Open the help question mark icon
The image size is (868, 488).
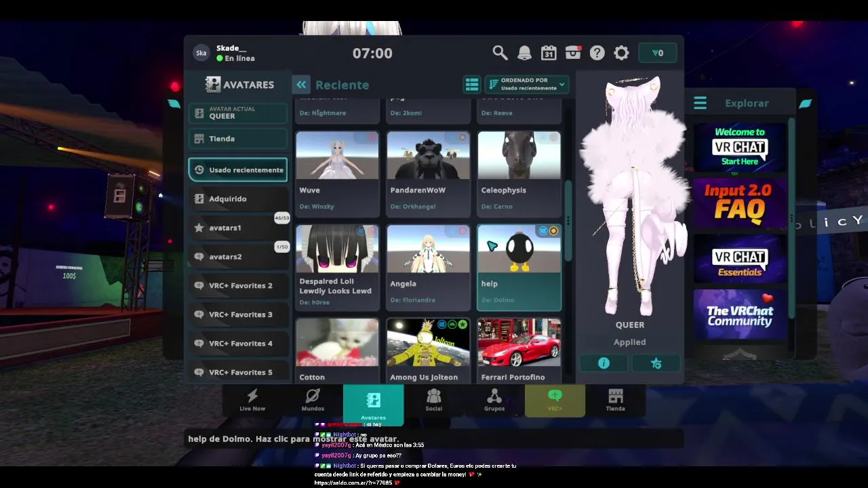pyautogui.click(x=597, y=53)
